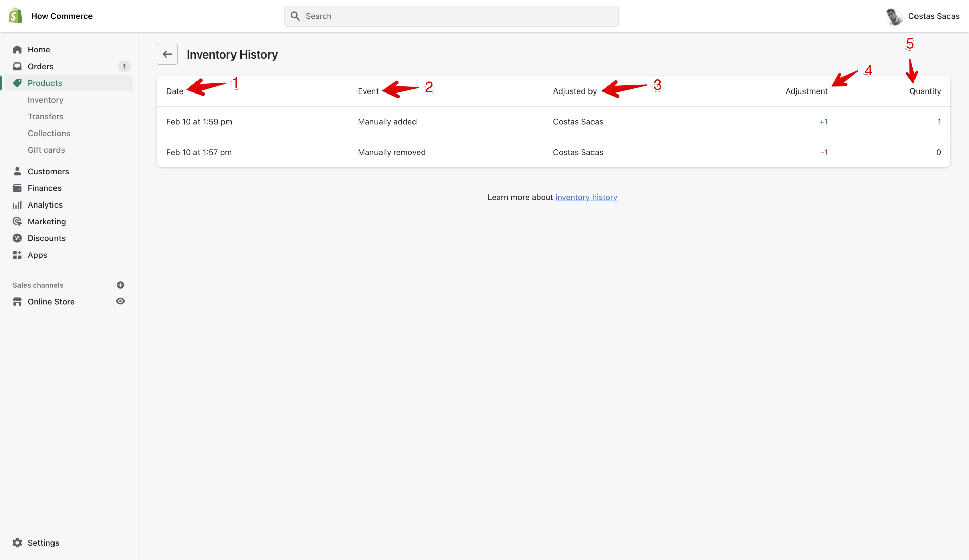Click the Settings gear icon
Screen dimensions: 969x560
[x=17, y=543]
